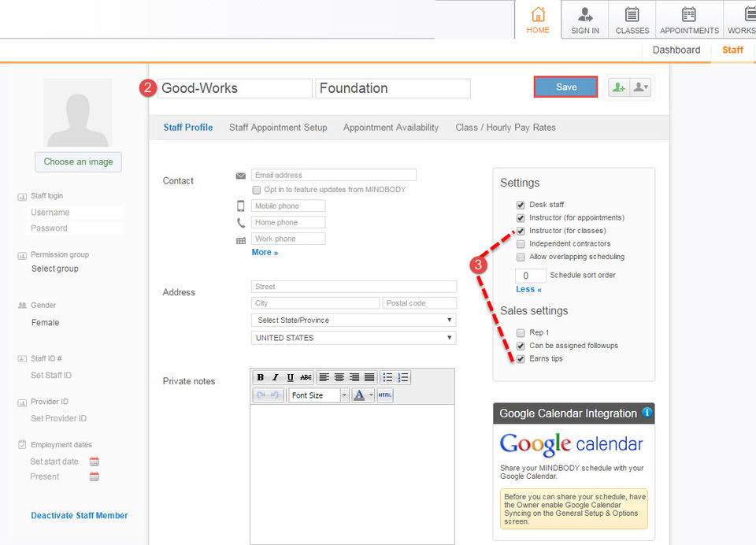Center align notes text
Screen dimensions: 756x545
(x=339, y=377)
